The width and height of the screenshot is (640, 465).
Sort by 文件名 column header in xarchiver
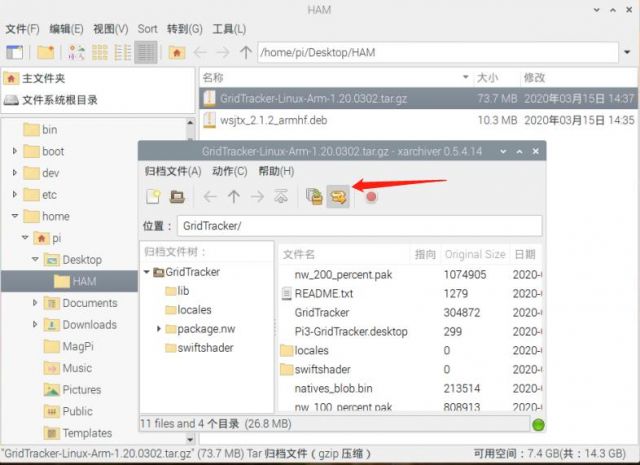344,254
